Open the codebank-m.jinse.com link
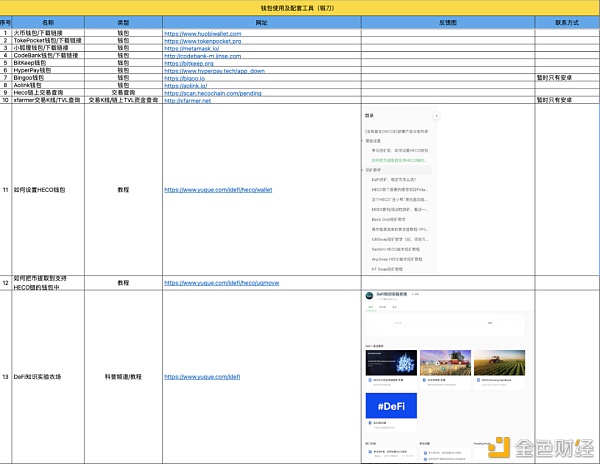 tap(203, 56)
